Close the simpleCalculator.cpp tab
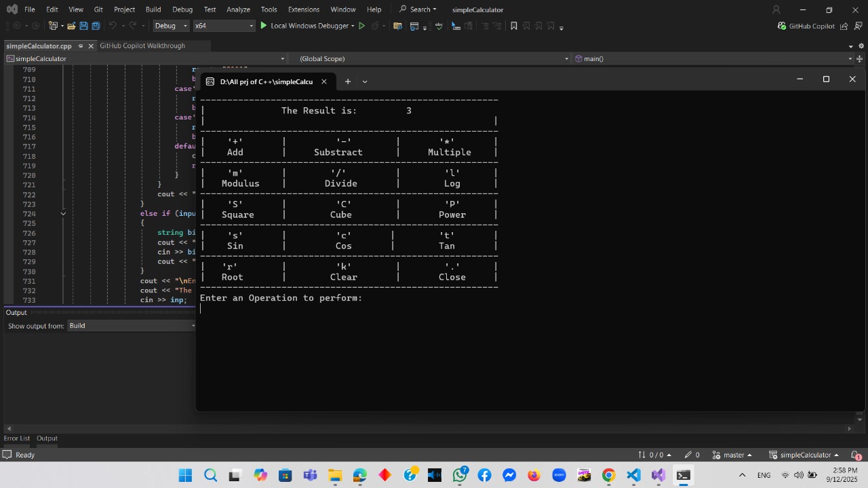 [x=91, y=46]
